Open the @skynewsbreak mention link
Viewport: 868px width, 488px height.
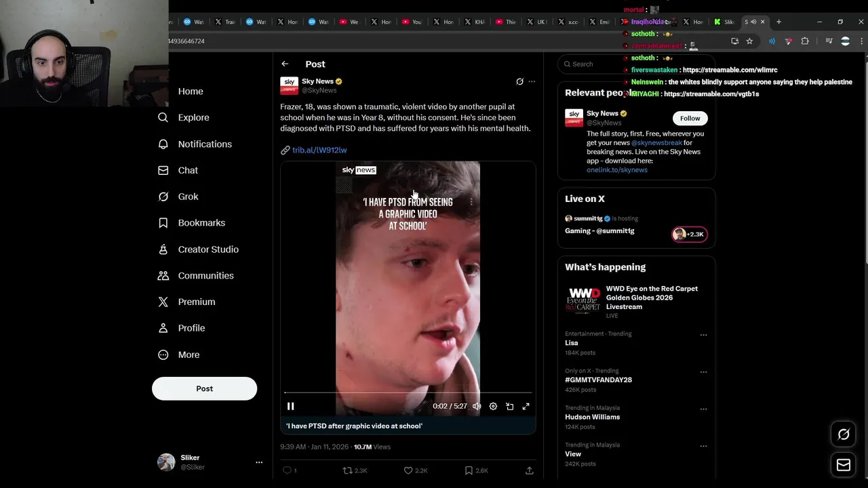(656, 143)
